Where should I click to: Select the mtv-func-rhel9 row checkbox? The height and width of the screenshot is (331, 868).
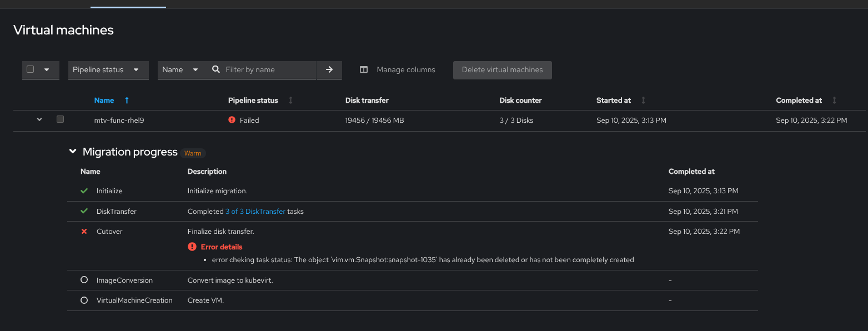pos(61,119)
